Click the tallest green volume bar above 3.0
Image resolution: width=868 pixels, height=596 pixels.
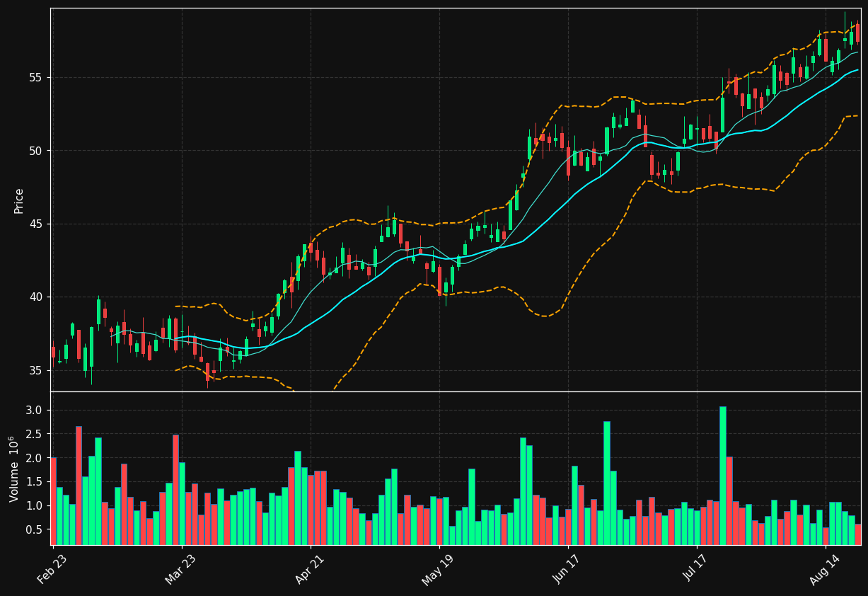[x=722, y=476]
